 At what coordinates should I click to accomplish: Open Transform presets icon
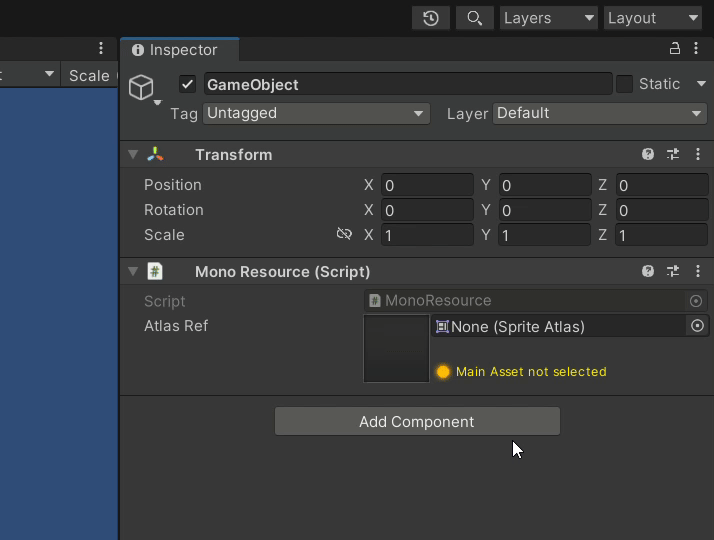(673, 154)
